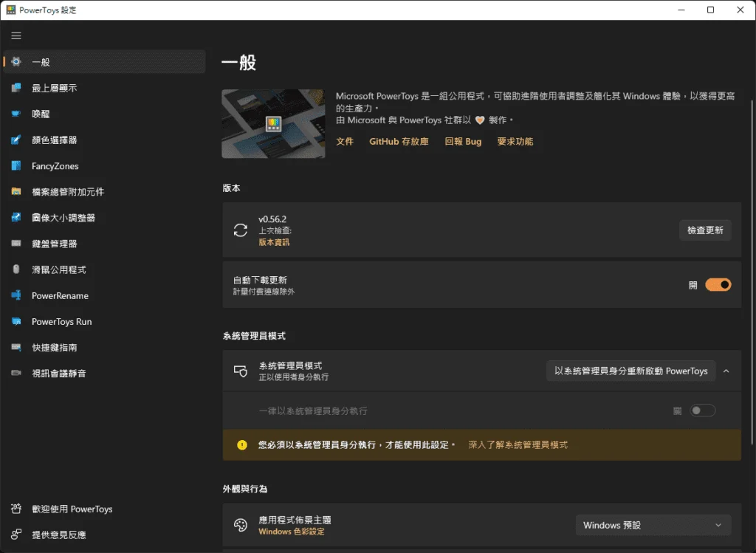756x553 pixels.
Task: Click the PowerToys title bar app icon
Action: [x=10, y=10]
